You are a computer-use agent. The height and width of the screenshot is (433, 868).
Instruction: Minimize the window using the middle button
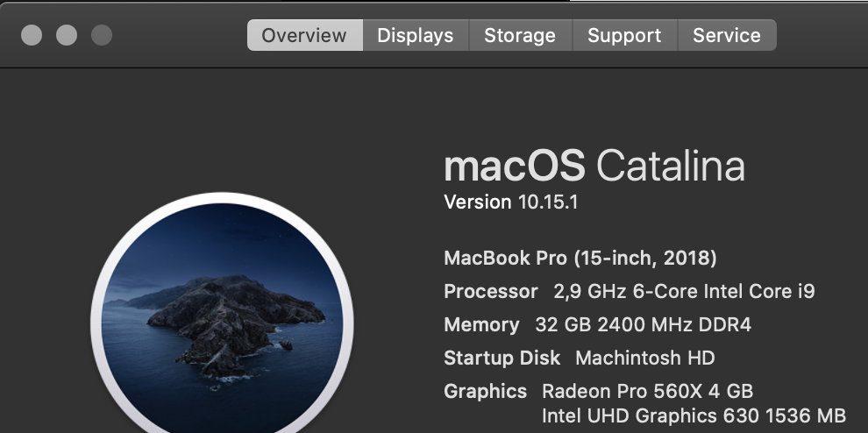(x=67, y=35)
